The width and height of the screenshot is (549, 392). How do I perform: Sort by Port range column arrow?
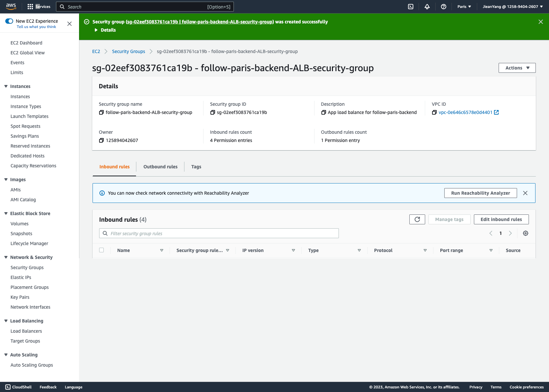pos(491,250)
